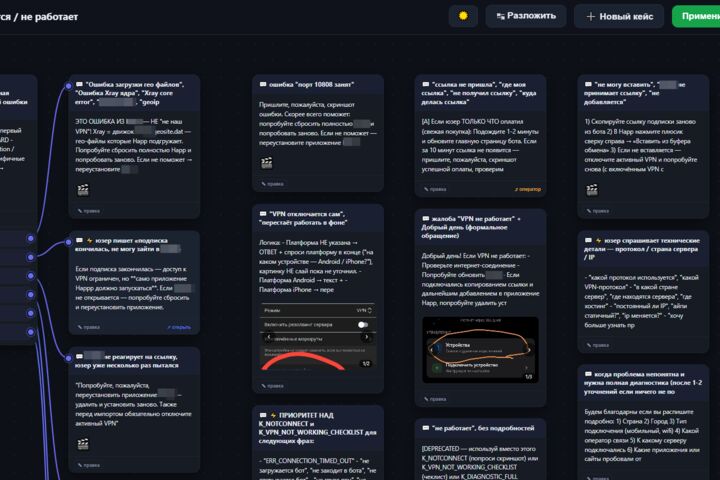The image size is (720, 480).
Task: Click the Разложить layout button
Action: (x=526, y=16)
